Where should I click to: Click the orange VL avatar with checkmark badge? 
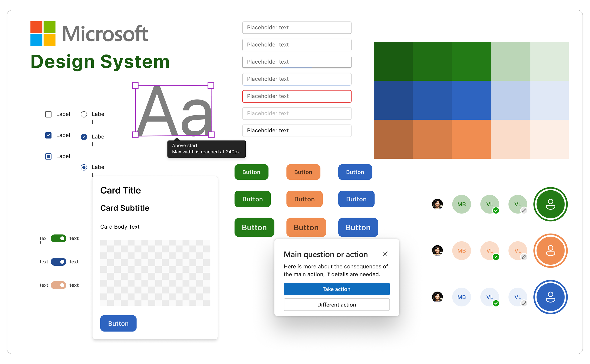coord(489,251)
